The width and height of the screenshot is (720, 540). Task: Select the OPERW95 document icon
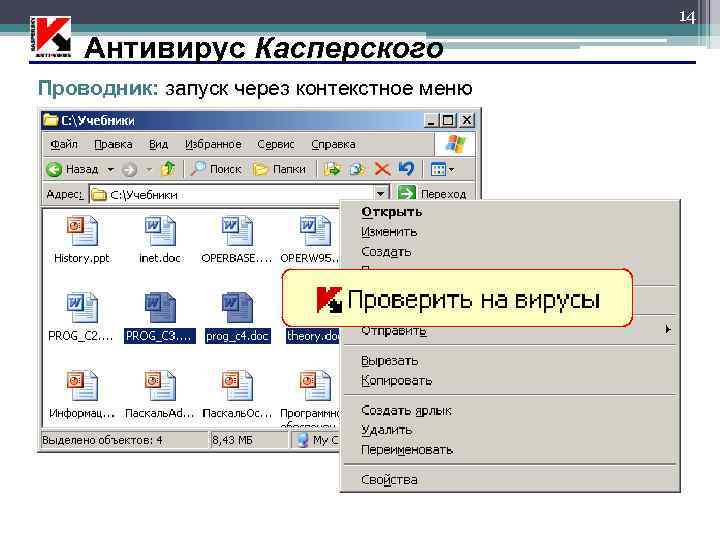tap(314, 231)
